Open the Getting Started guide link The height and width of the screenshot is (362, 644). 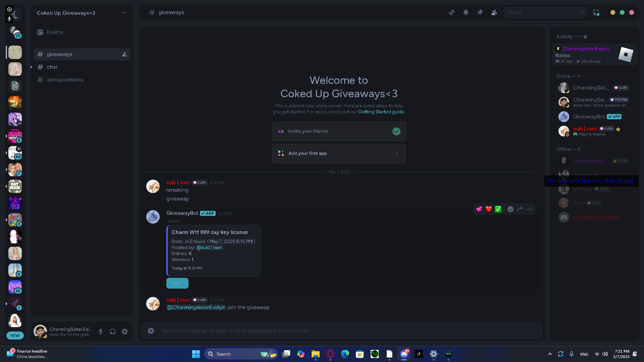click(x=381, y=112)
